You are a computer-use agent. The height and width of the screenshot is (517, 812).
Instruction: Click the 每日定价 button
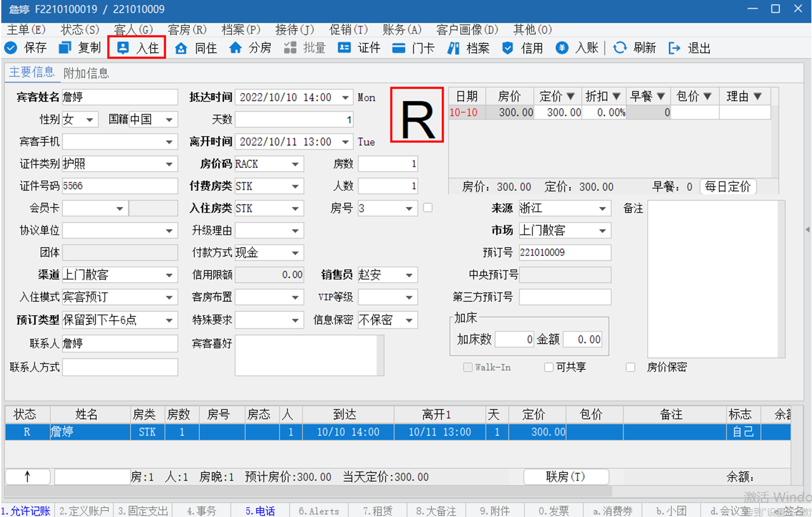728,187
